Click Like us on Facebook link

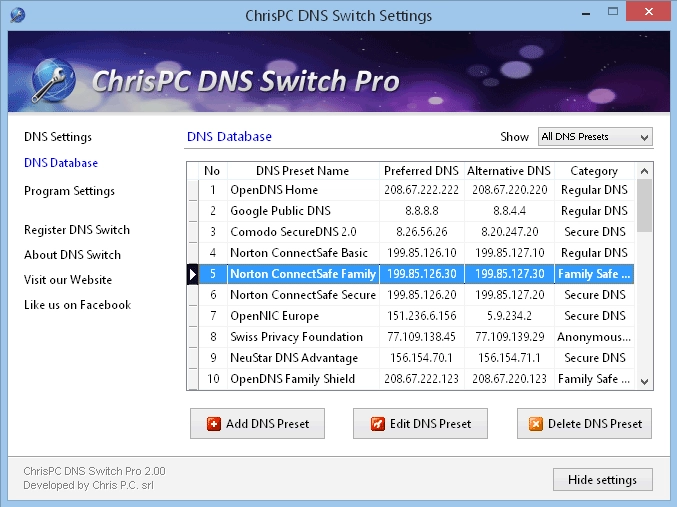[x=77, y=305]
